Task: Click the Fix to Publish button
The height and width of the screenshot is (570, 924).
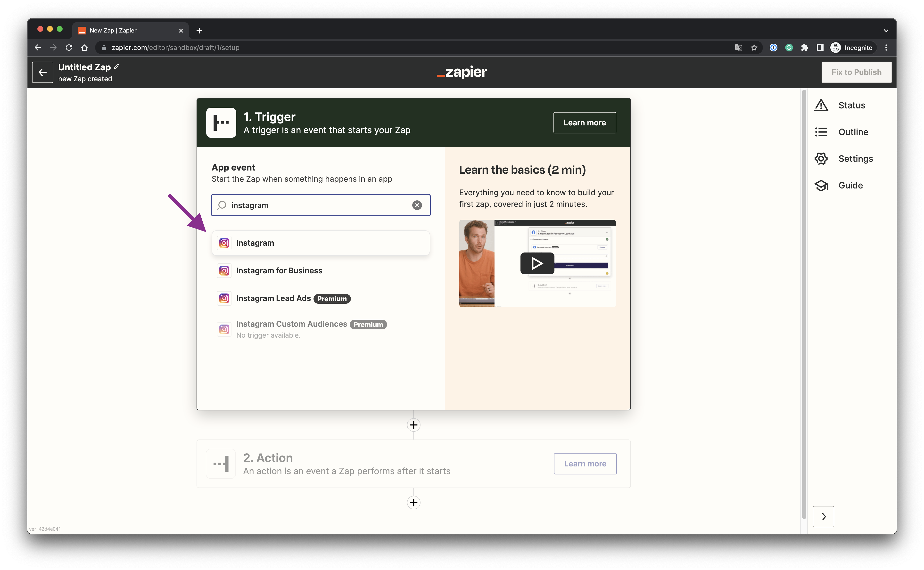Action: (x=857, y=72)
